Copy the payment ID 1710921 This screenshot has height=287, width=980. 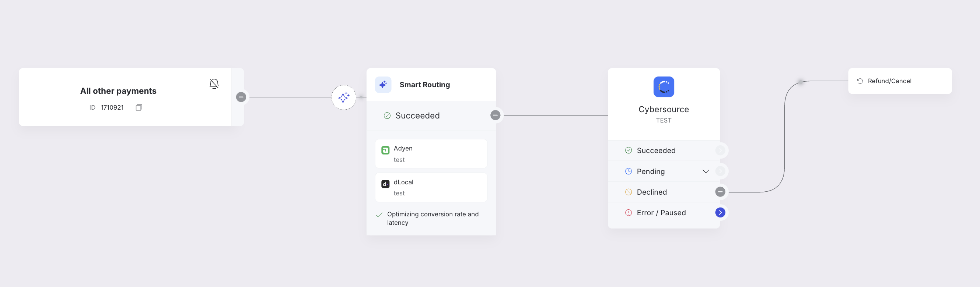click(139, 107)
